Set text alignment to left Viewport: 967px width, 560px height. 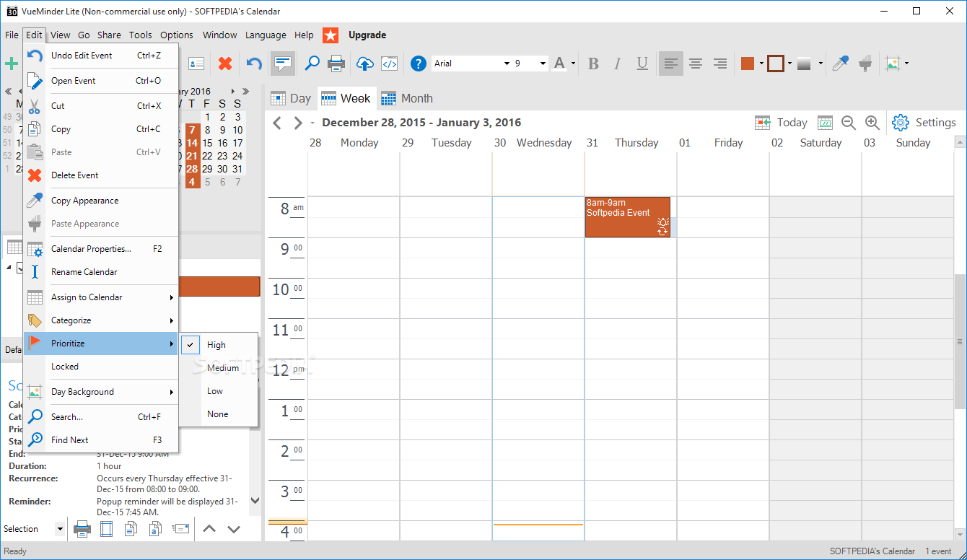671,64
